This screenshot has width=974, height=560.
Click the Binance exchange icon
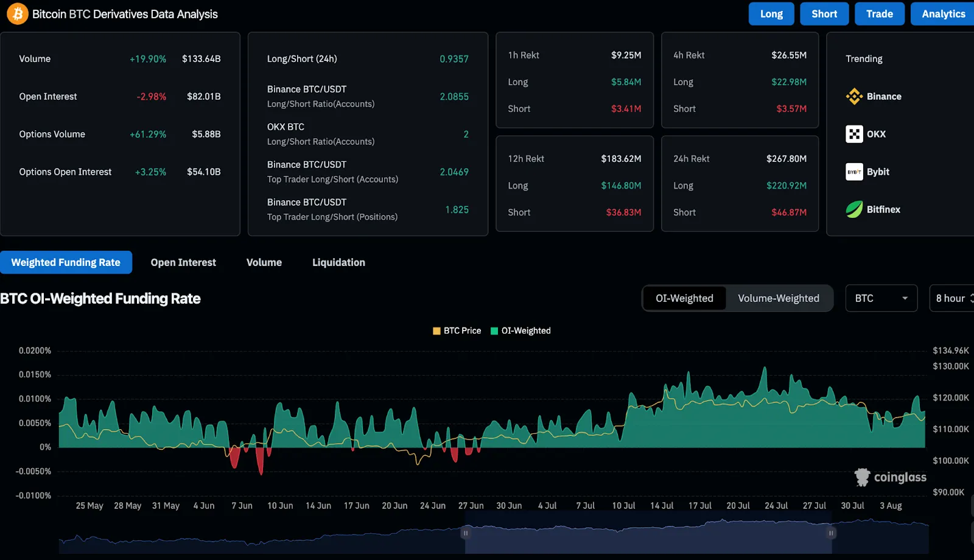click(x=854, y=97)
